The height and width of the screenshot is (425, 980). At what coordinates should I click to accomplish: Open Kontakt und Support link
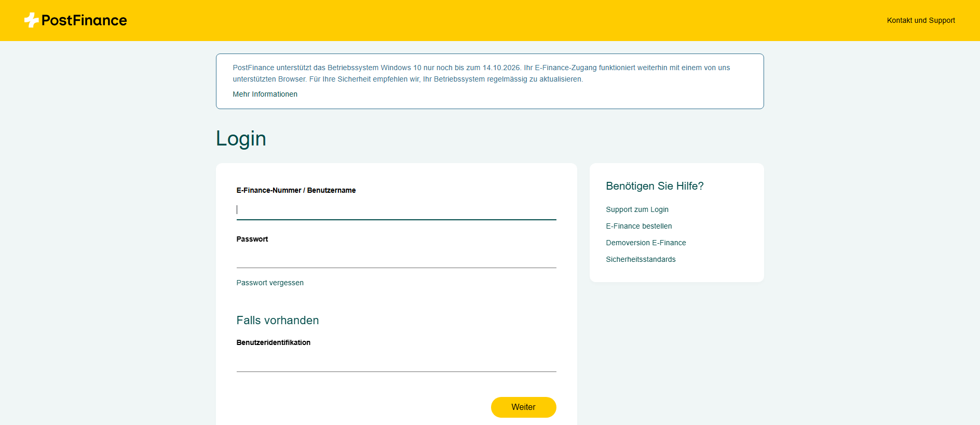tap(921, 20)
